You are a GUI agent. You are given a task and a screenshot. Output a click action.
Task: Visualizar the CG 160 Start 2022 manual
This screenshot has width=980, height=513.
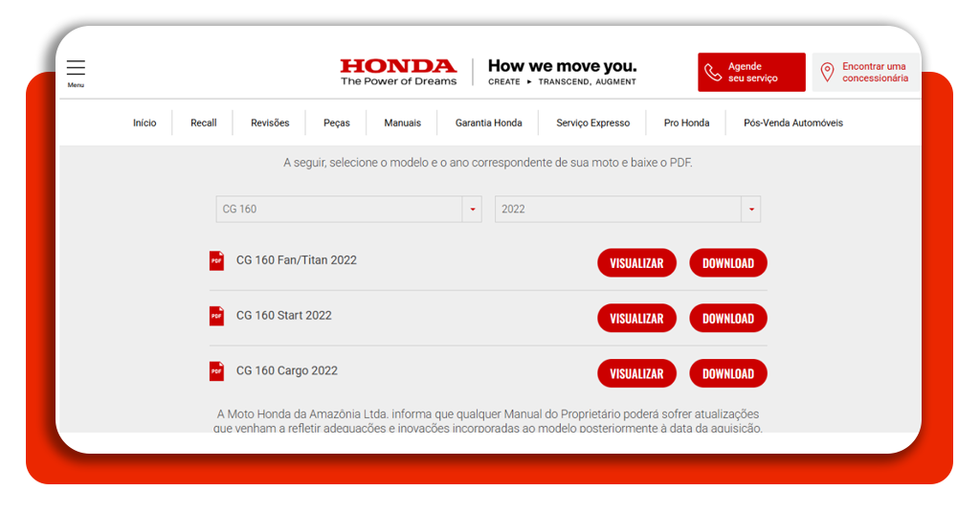click(x=636, y=318)
